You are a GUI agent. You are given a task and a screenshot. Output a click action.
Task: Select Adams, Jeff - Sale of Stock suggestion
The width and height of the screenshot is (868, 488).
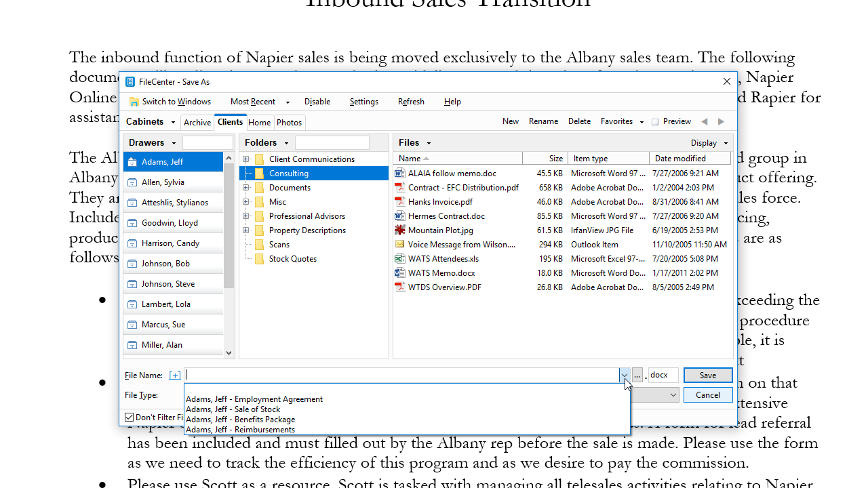pos(233,409)
